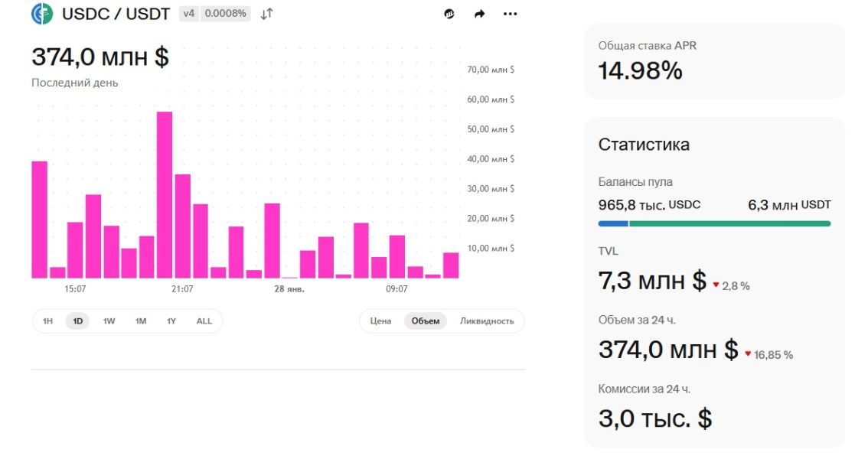
Task: Click the 1H timeframe button
Action: pyautogui.click(x=47, y=321)
